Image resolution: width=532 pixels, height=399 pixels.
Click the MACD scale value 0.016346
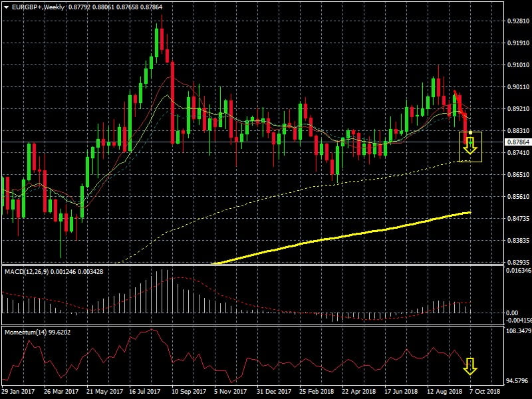pos(518,271)
